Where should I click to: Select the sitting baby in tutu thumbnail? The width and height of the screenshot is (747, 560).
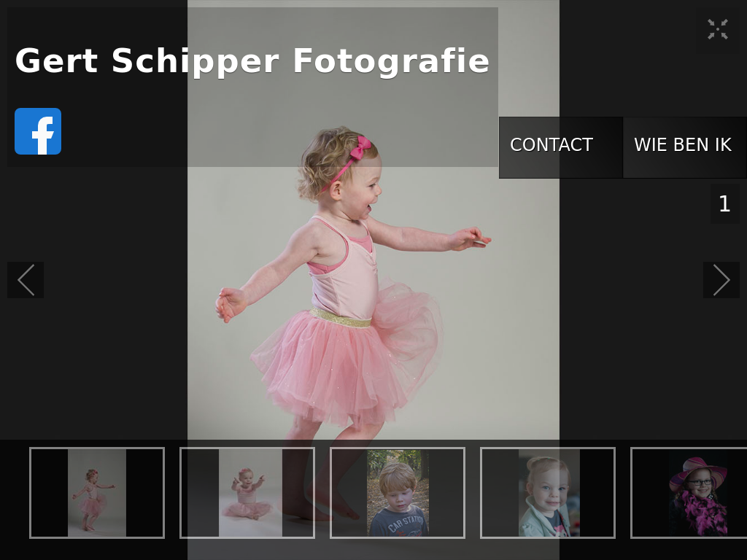pos(247,493)
